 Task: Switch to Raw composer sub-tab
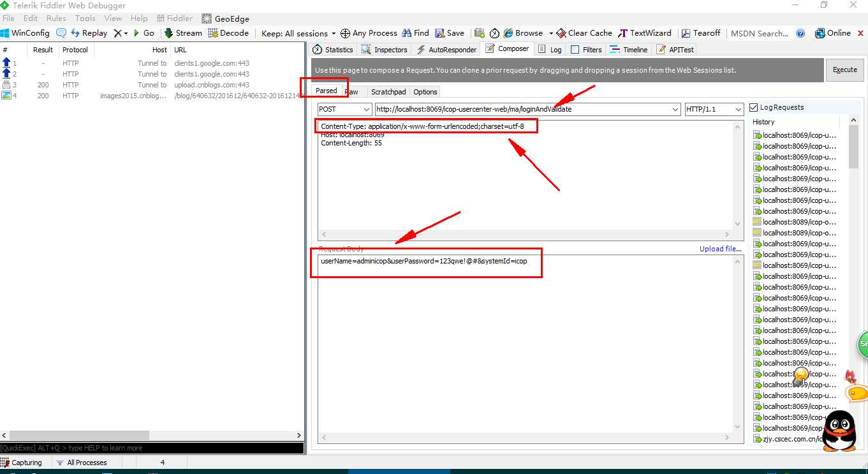[352, 91]
